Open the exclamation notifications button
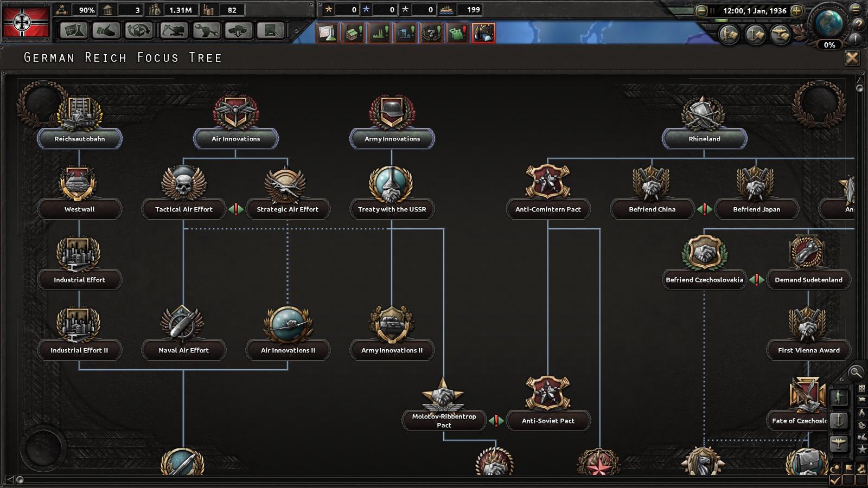This screenshot has height=488, width=868. 856,39
